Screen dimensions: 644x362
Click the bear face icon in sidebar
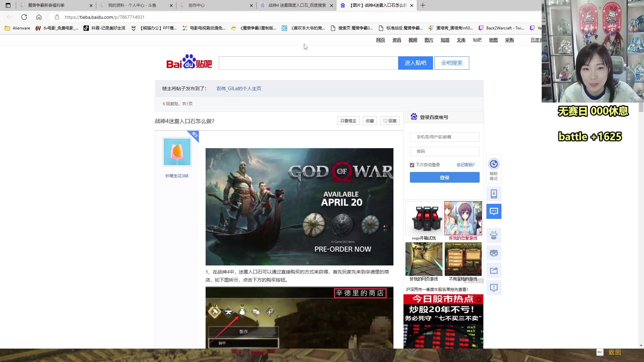tap(494, 253)
